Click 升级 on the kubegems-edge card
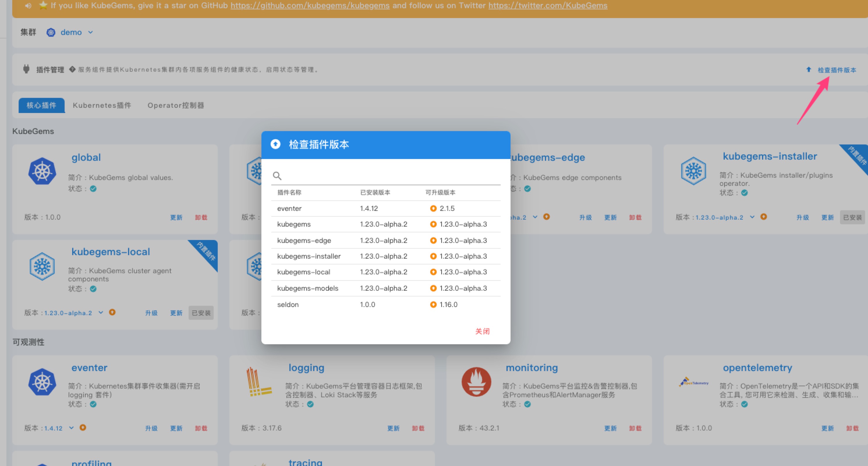The image size is (868, 466). 586,218
